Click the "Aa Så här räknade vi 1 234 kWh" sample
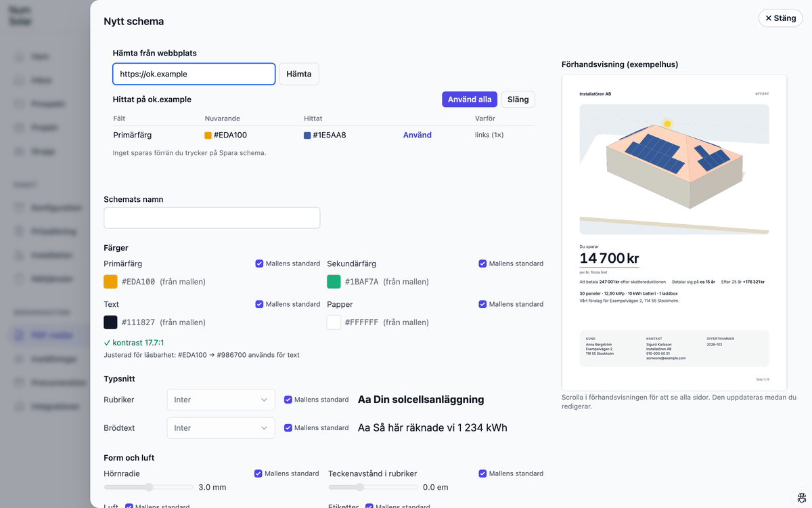This screenshot has height=508, width=812. pos(432,428)
